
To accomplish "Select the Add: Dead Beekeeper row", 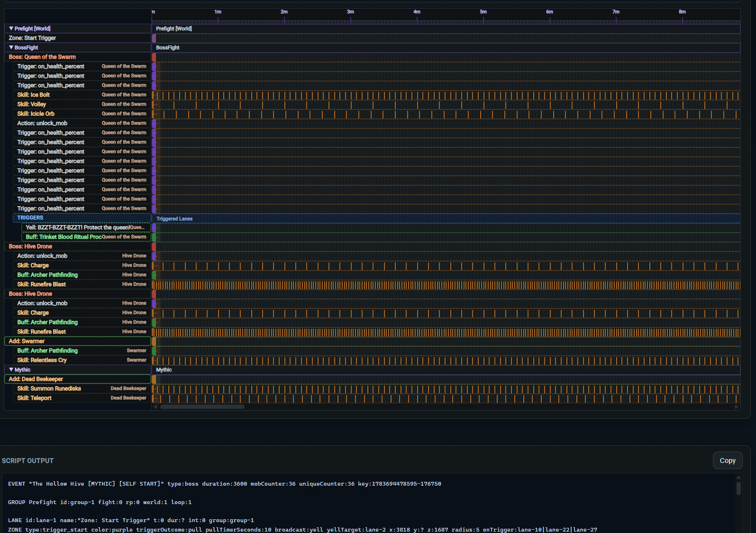I will click(x=78, y=379).
